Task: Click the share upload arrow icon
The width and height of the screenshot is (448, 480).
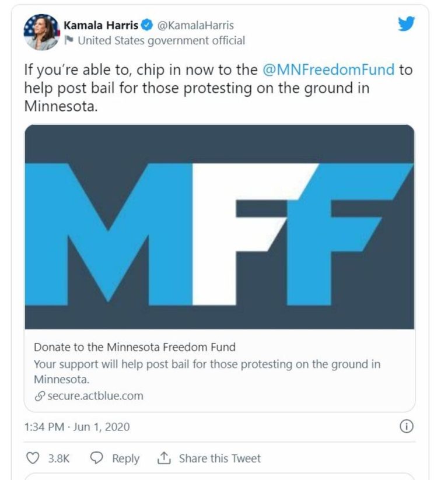Action: (x=163, y=458)
